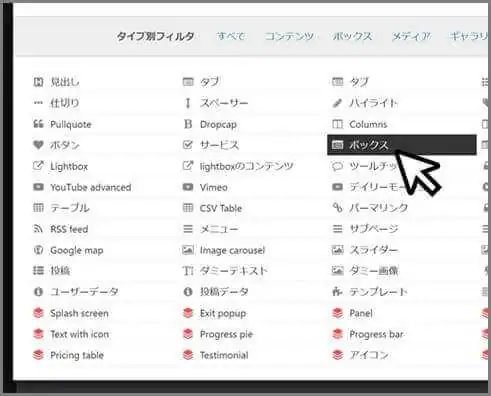Click the Columns layout icon

337,124
